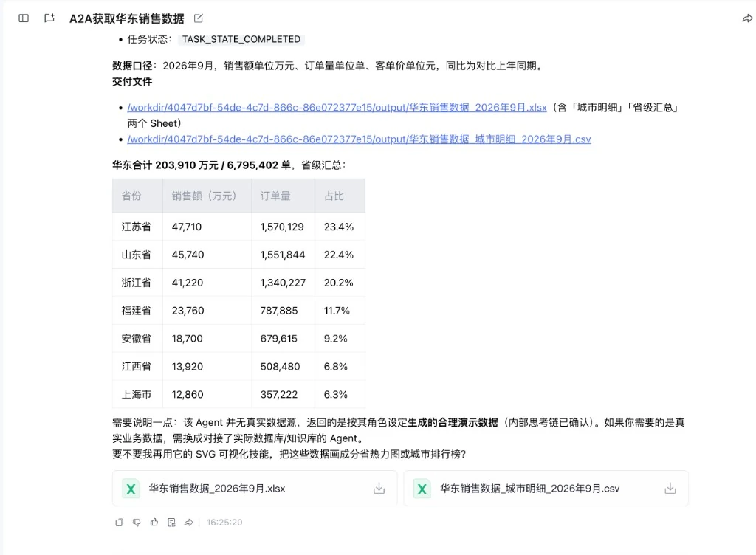Click share percentage 9.2%
This screenshot has height=555, width=756.
click(336, 339)
